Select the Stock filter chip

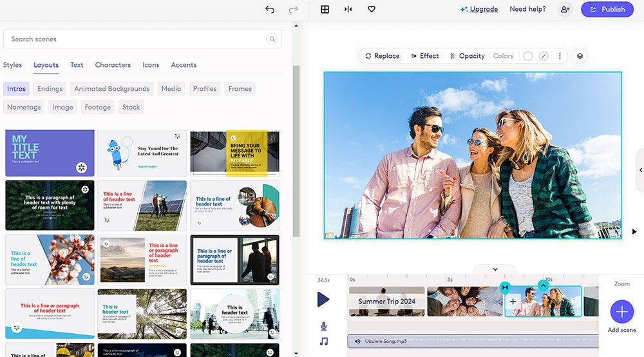pos(131,107)
